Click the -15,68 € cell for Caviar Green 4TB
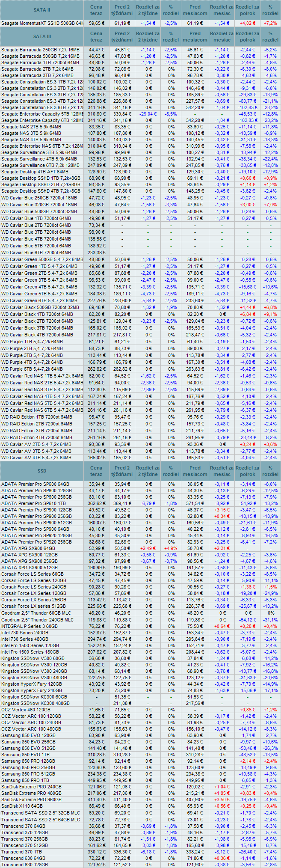 (248, 287)
